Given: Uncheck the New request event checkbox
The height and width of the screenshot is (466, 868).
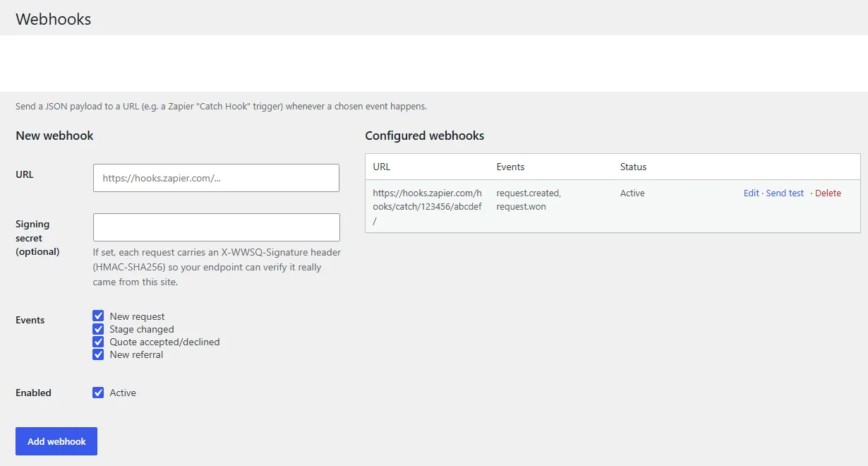Looking at the screenshot, I should coord(98,316).
